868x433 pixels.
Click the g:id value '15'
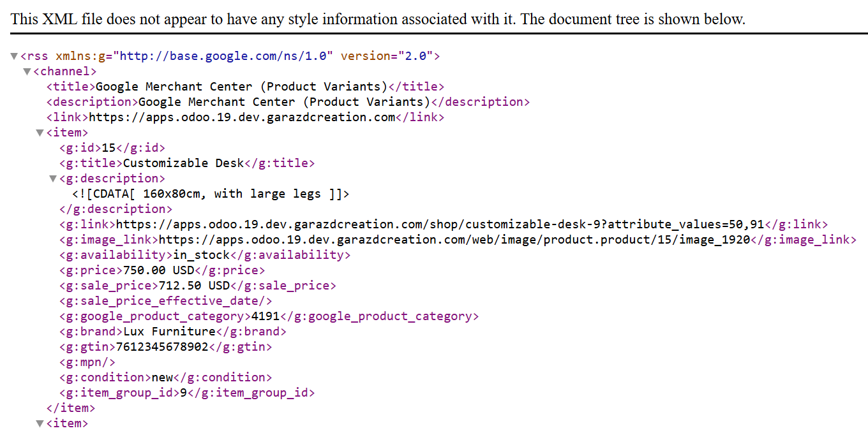click(109, 148)
